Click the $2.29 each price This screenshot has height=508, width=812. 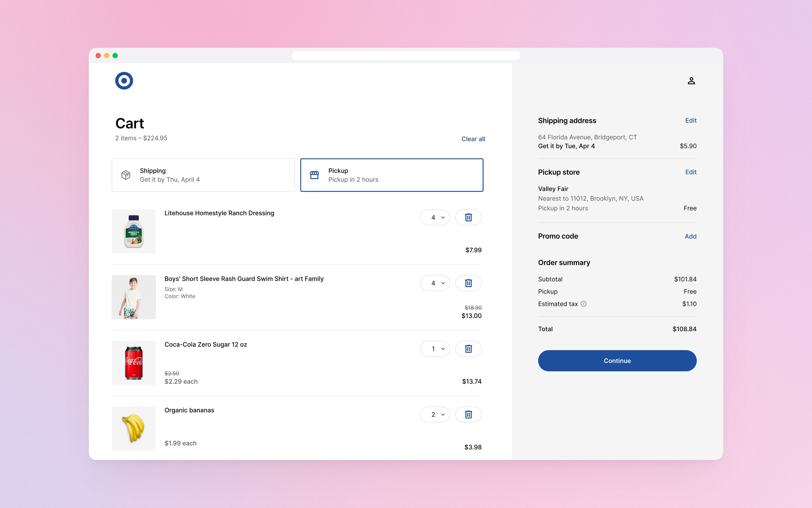click(x=181, y=382)
